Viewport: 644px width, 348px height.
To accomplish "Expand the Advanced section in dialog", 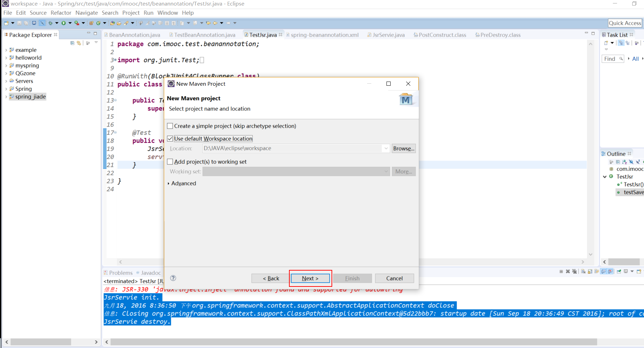I will 168,184.
